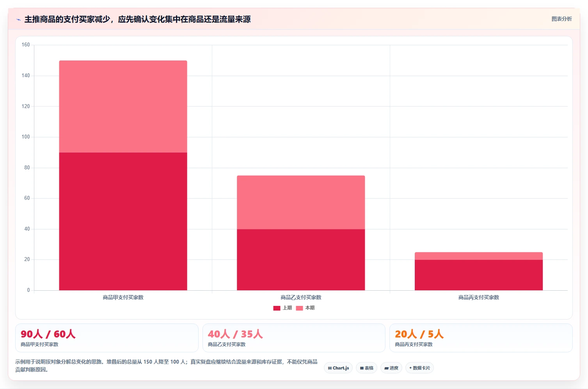Click the 表格 tag

[366, 368]
